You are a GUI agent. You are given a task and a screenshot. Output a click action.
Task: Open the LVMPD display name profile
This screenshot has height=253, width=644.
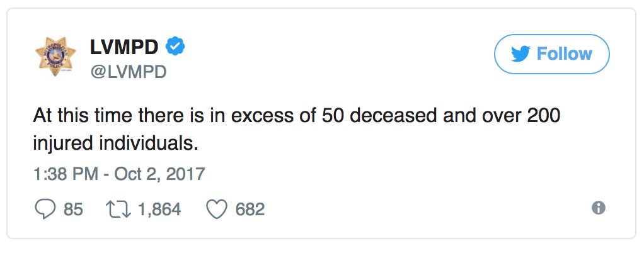[125, 48]
